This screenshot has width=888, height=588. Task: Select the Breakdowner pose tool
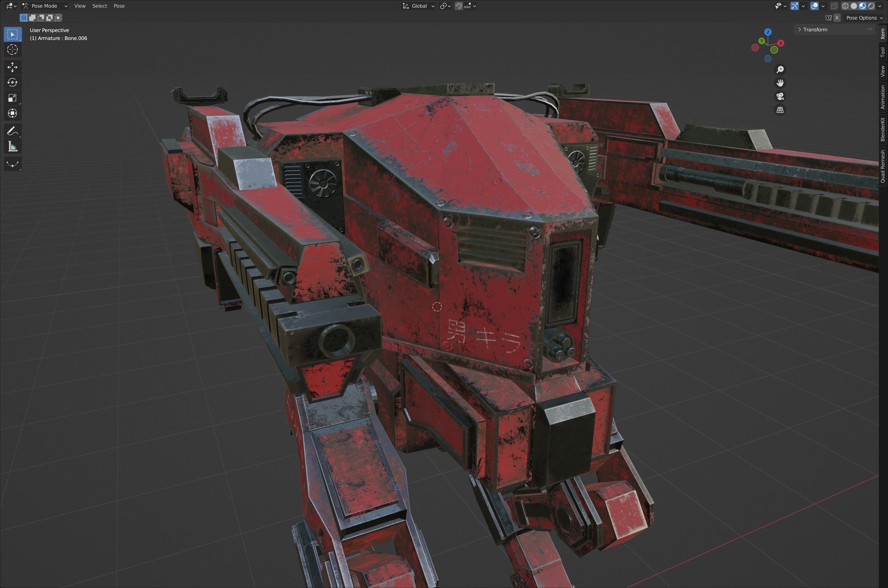click(x=12, y=164)
